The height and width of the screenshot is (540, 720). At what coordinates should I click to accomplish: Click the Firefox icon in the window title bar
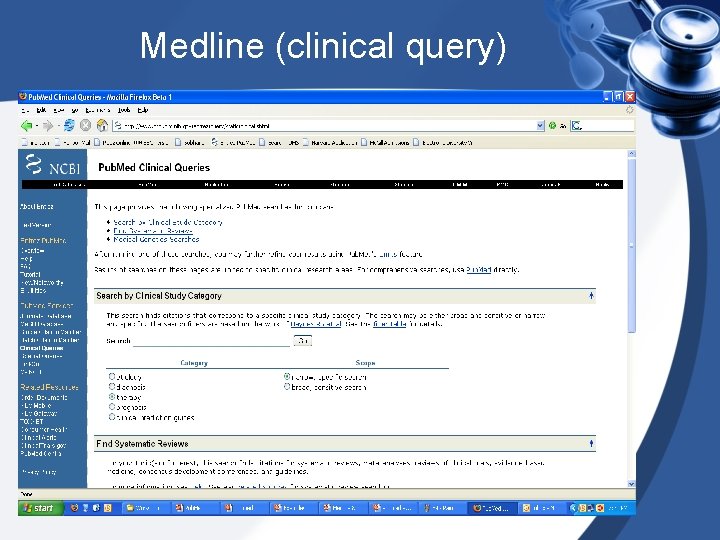(23, 97)
